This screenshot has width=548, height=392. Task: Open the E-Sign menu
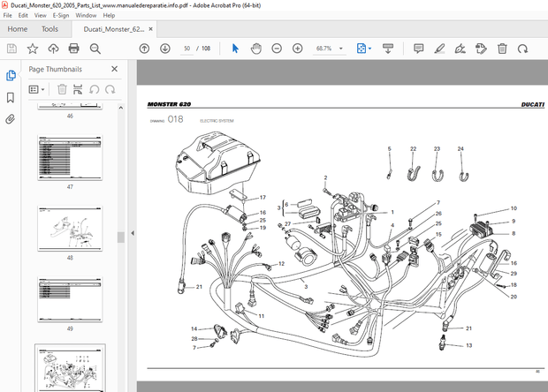point(61,15)
